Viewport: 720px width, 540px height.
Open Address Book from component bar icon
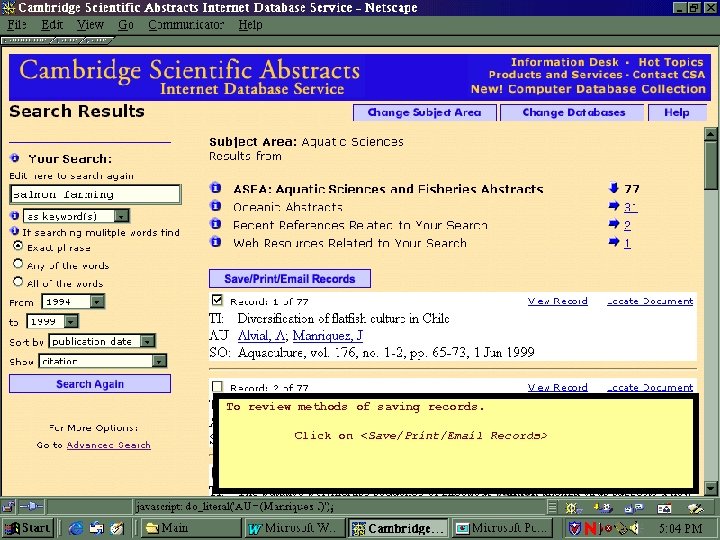pos(664,507)
